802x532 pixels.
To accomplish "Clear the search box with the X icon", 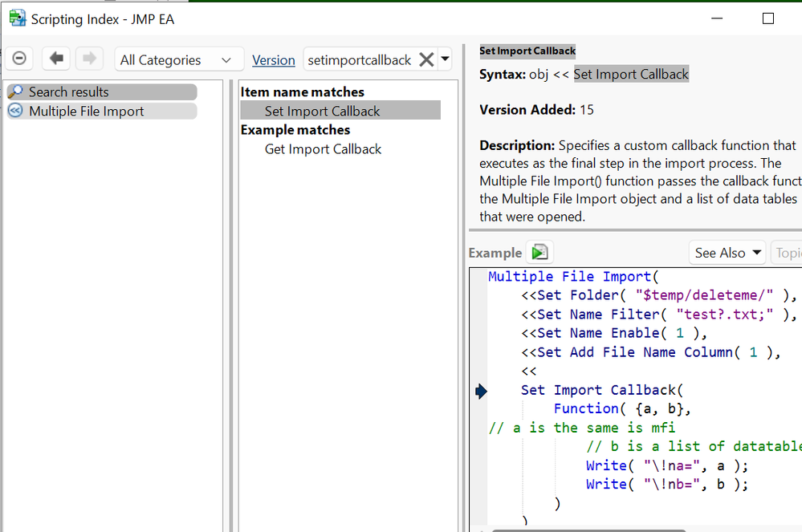I will pyautogui.click(x=426, y=59).
